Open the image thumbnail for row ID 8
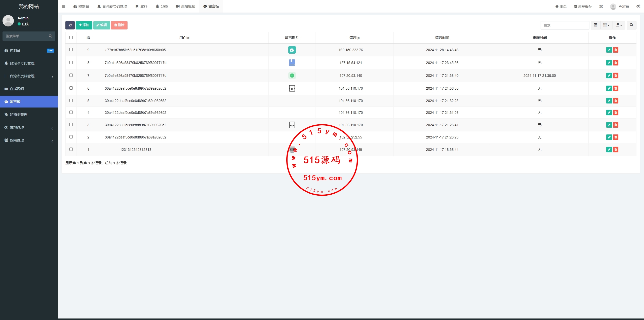The width and height of the screenshot is (644, 320). 292,63
